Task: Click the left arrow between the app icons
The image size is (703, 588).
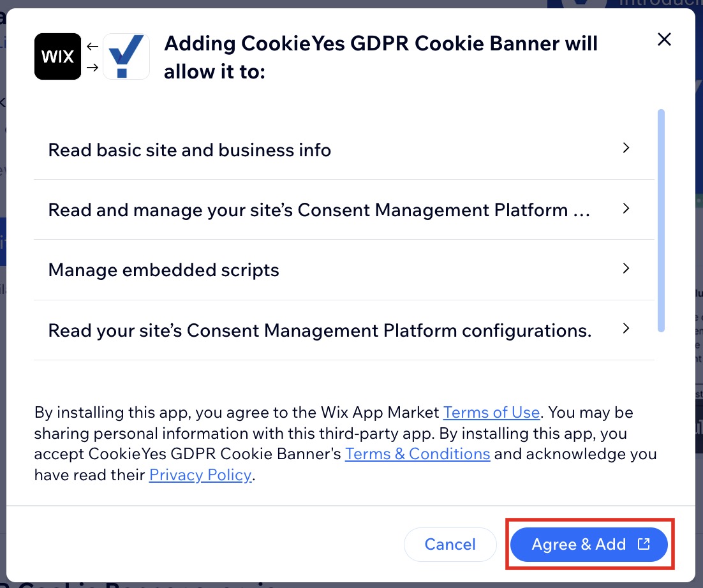Action: (92, 45)
